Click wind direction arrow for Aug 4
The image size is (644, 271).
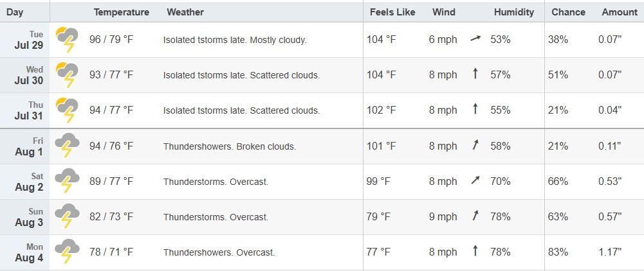pyautogui.click(x=475, y=251)
